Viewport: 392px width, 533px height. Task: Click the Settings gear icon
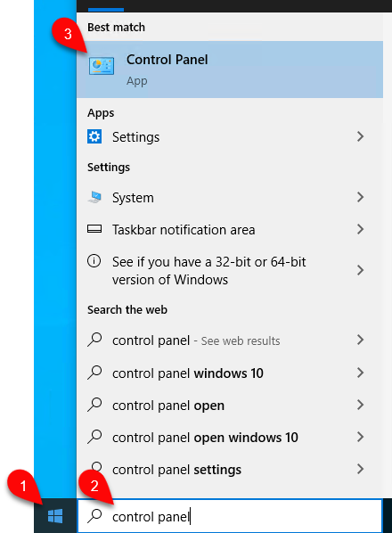[x=94, y=136]
